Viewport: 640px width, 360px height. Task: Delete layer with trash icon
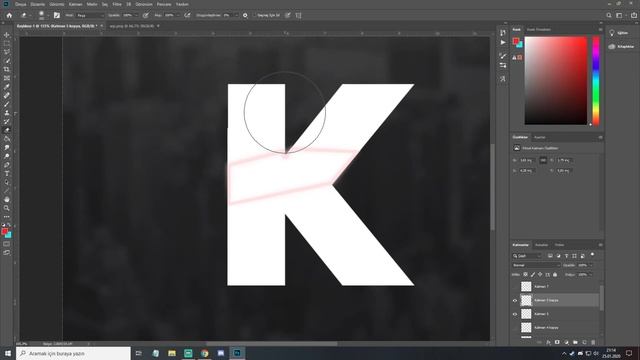pos(593,342)
